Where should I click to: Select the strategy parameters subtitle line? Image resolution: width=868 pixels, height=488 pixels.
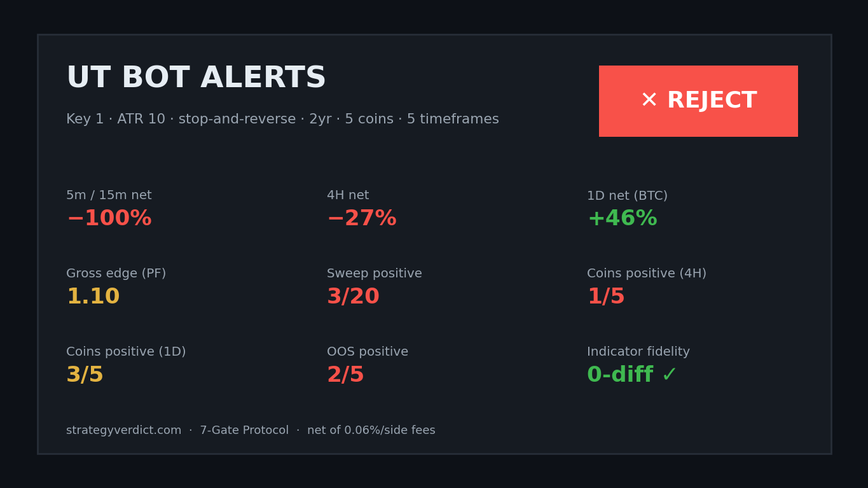tap(282, 120)
